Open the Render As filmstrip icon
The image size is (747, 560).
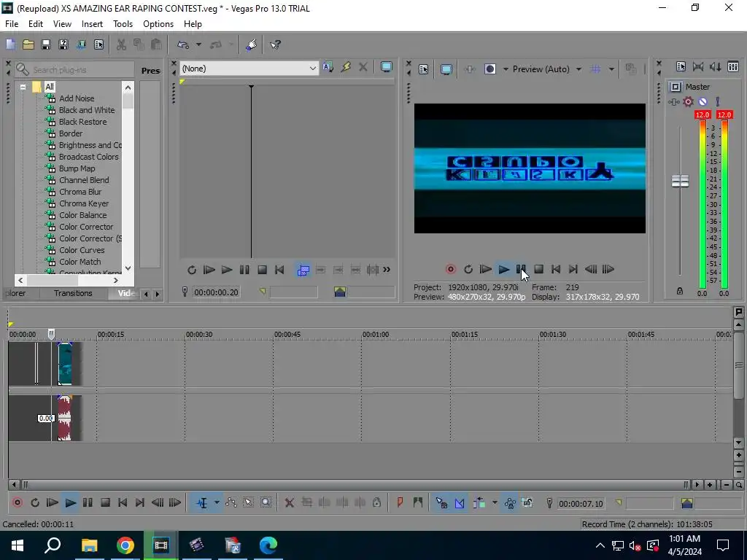point(81,44)
